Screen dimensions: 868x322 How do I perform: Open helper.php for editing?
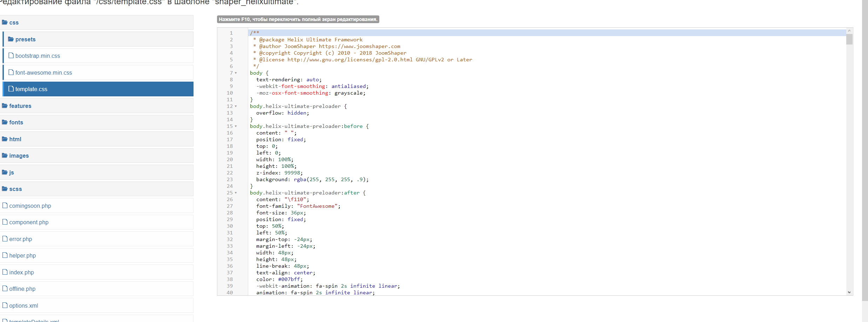(96, 255)
